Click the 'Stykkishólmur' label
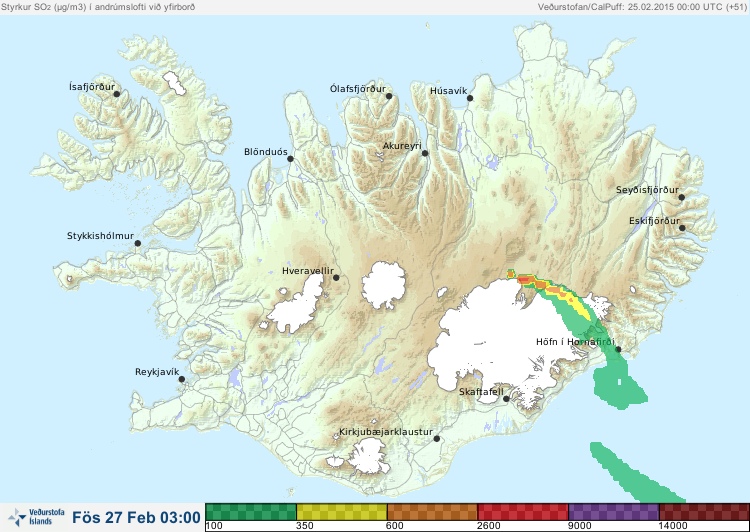This screenshot has width=750, height=532. click(100, 236)
